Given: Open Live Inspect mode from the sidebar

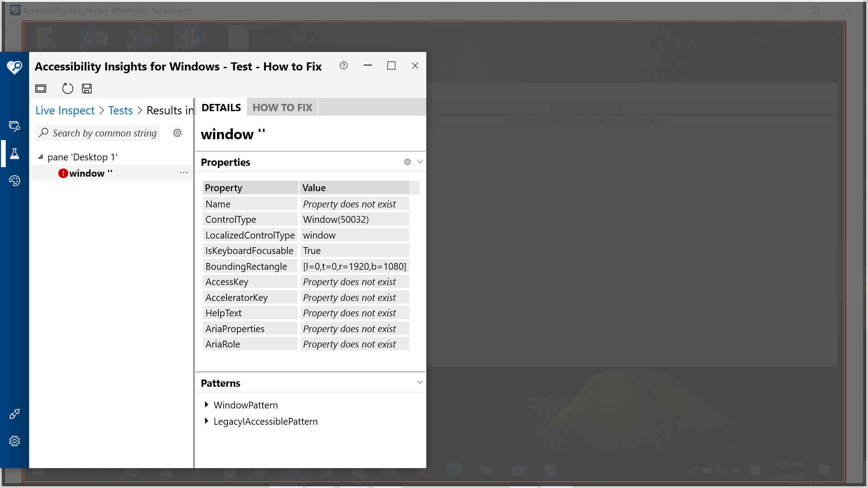Looking at the screenshot, I should [14, 127].
